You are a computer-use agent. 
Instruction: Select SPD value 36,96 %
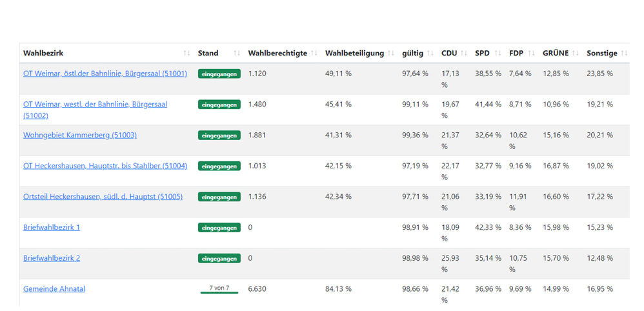[x=488, y=289]
